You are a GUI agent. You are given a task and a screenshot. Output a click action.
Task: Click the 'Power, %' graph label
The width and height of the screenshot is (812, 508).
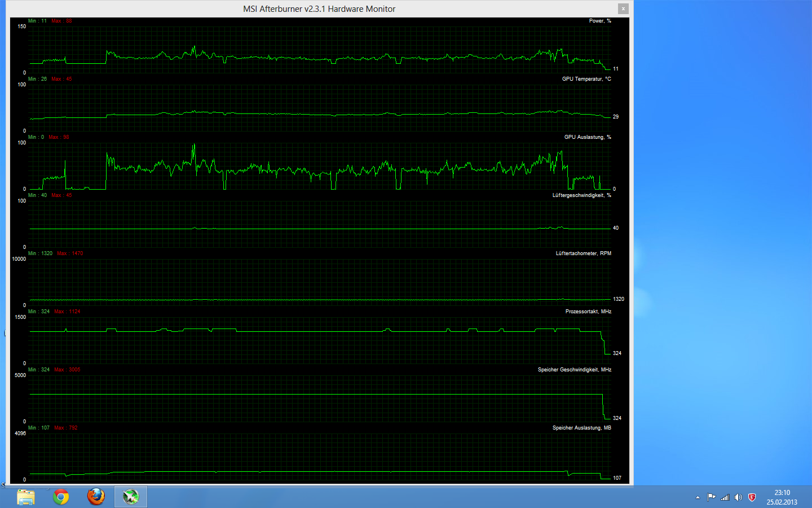[x=600, y=21]
